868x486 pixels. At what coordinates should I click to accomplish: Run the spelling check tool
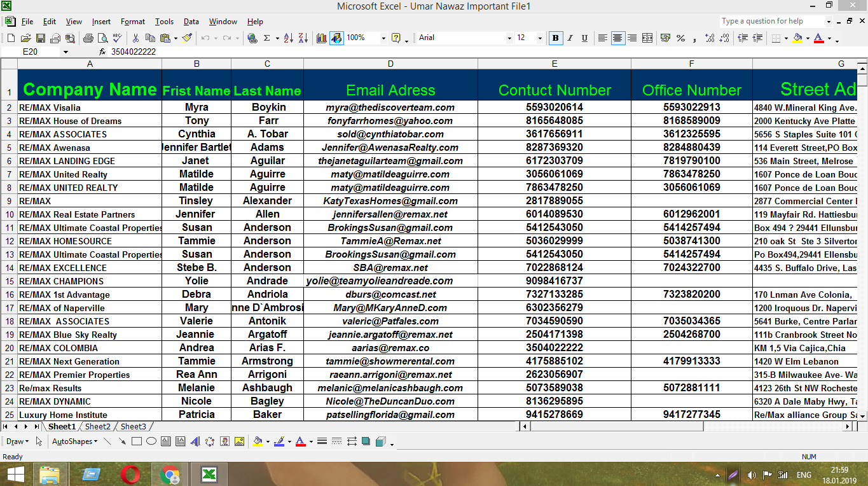click(x=118, y=38)
